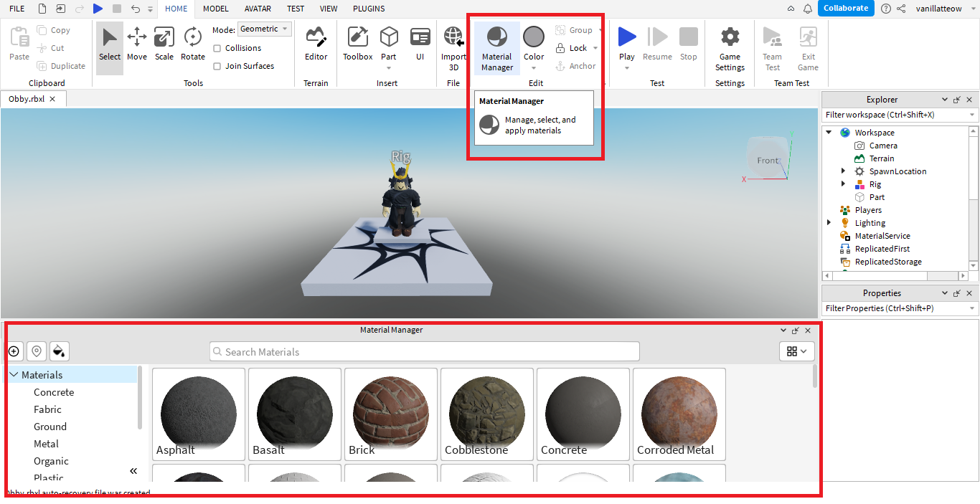Enable the Join Surfaces checkbox
Image resolution: width=980 pixels, height=504 pixels.
coord(217,66)
